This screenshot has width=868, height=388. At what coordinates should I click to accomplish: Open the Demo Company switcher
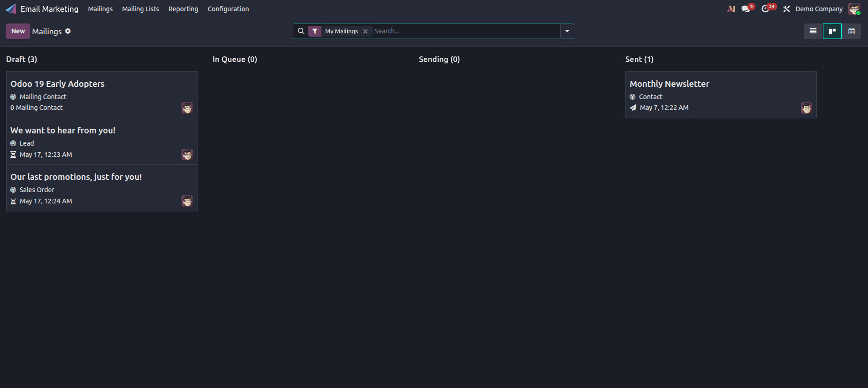point(819,9)
